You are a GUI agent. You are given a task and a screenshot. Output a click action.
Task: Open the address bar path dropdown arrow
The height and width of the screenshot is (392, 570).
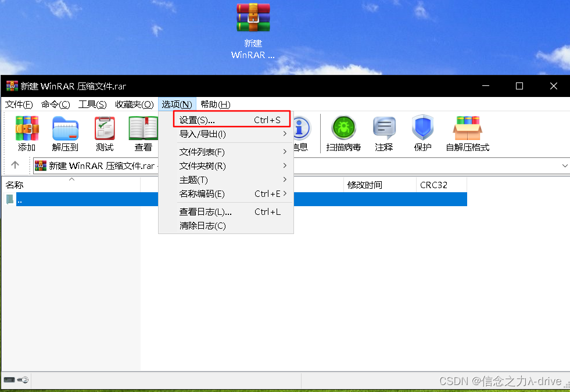[x=565, y=166]
